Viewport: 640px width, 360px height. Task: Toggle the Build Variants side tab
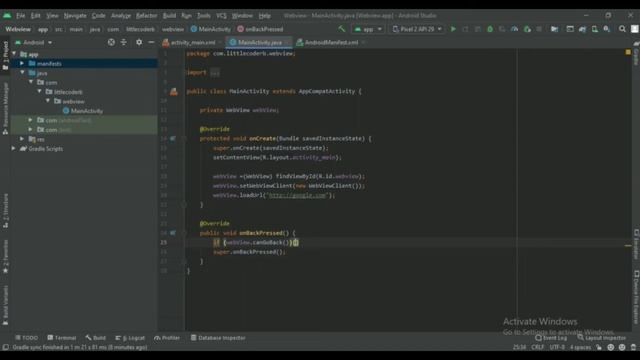5,305
